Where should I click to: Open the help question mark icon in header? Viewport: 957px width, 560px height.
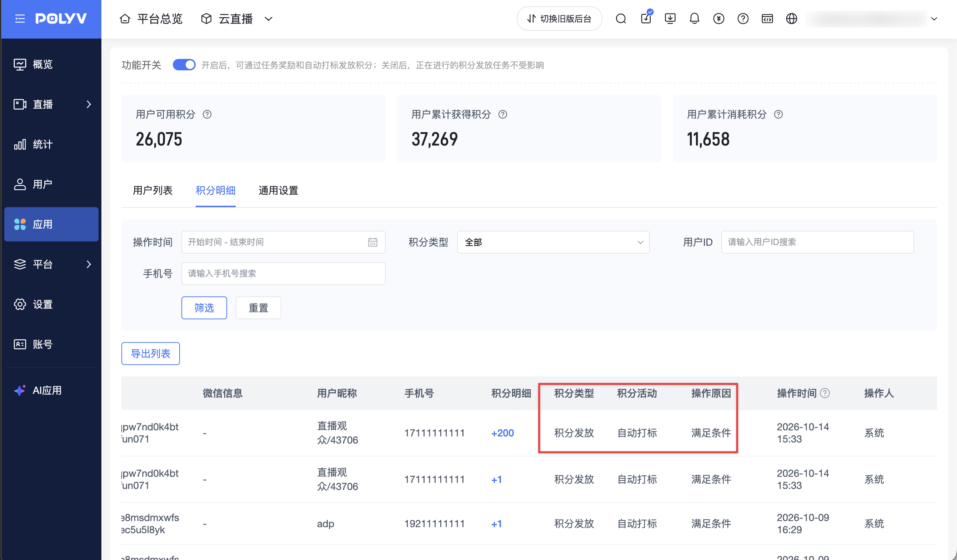[x=743, y=19]
